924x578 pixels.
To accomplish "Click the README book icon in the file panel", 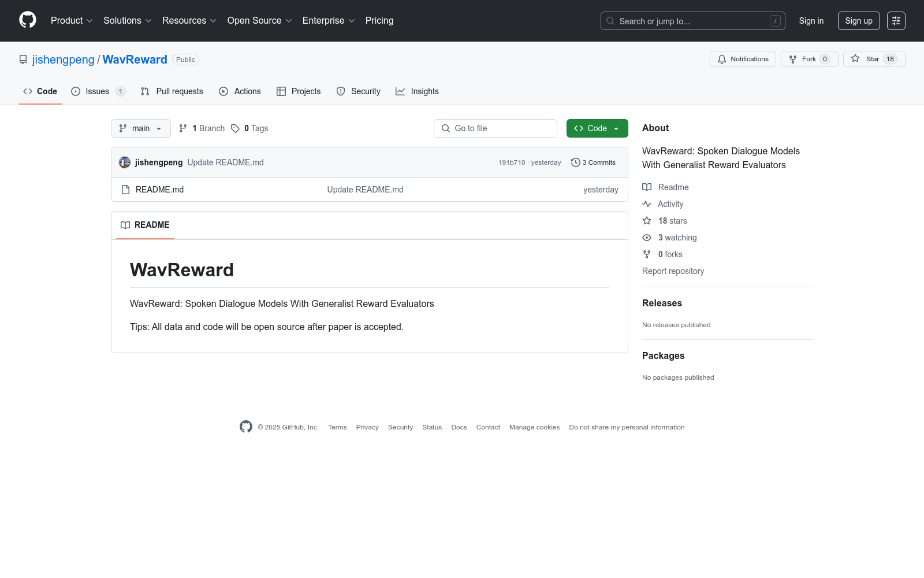I will [125, 225].
